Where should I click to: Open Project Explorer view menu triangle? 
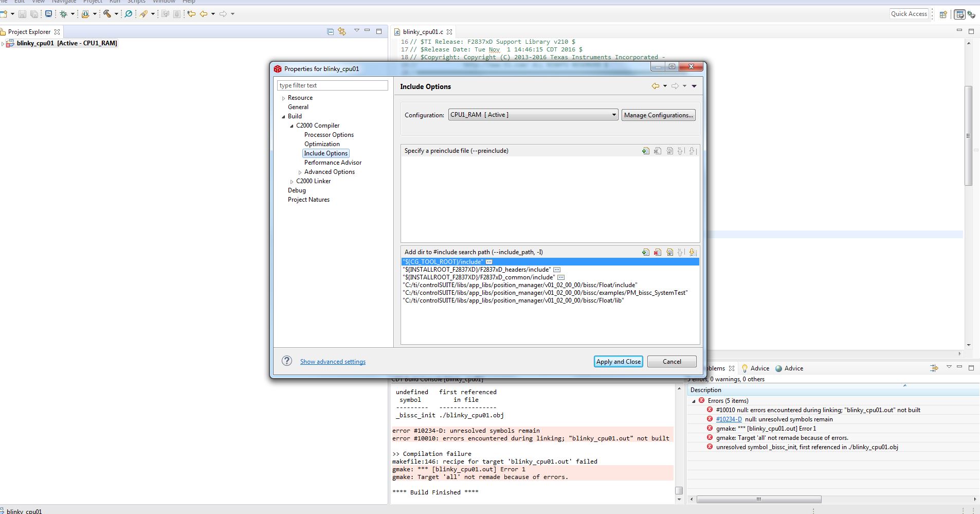point(356,31)
